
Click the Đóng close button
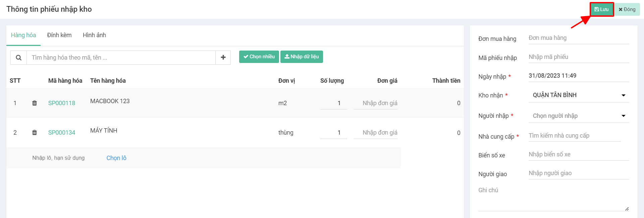(627, 9)
